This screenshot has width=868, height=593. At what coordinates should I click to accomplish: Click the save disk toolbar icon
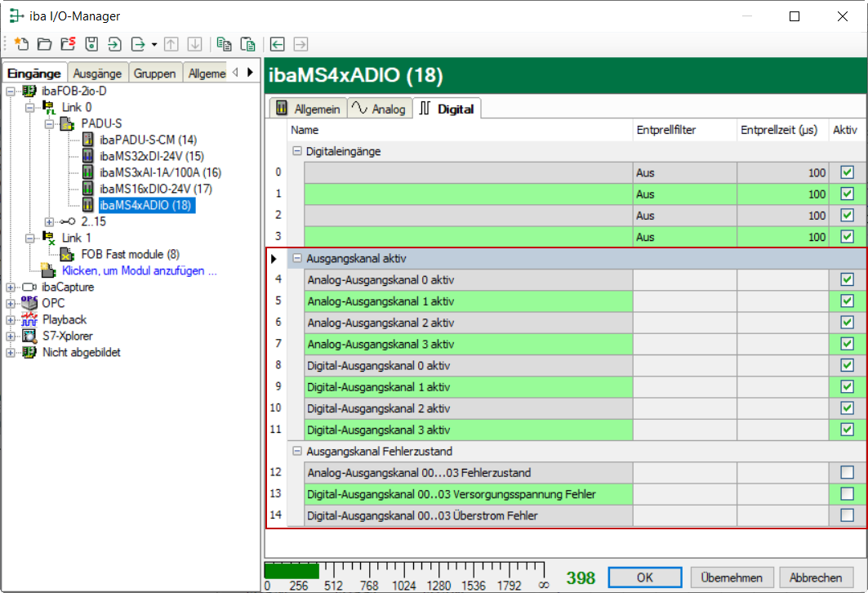click(x=91, y=44)
